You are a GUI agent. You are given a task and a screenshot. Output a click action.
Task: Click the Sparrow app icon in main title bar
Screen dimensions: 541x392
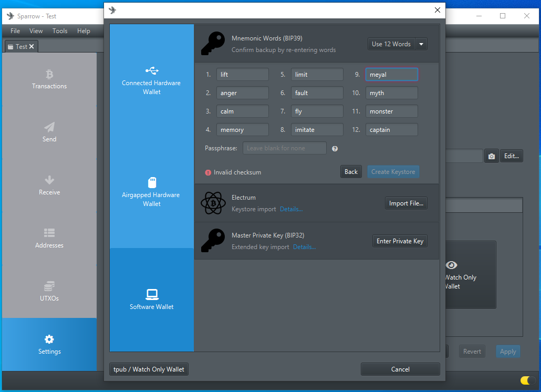(11, 16)
